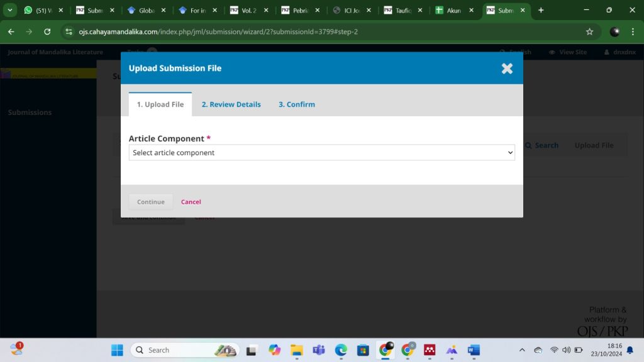Image resolution: width=644 pixels, height=362 pixels.
Task: Select the Upload File step tab
Action: click(x=160, y=104)
